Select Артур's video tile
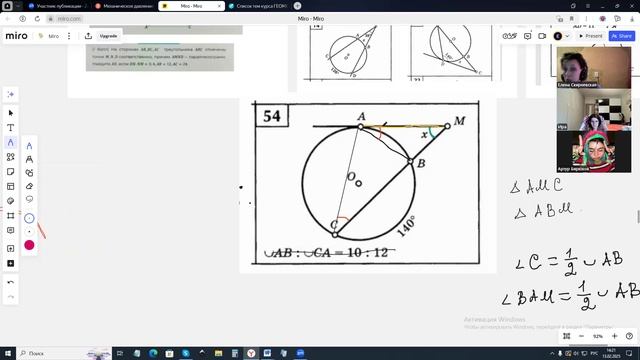Screen dimensions: 640x360 (593, 151)
